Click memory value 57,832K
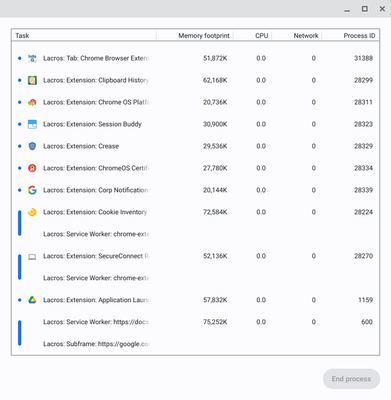 (x=215, y=300)
